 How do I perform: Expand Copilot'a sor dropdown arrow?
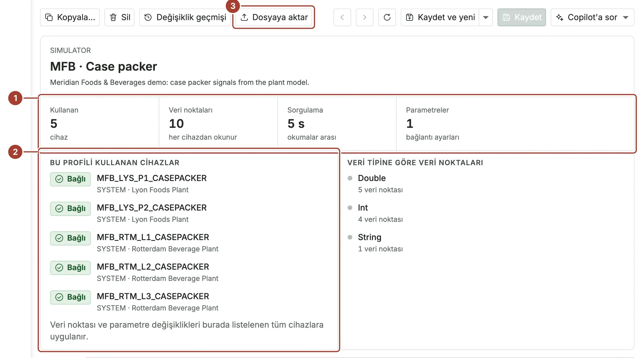point(626,17)
